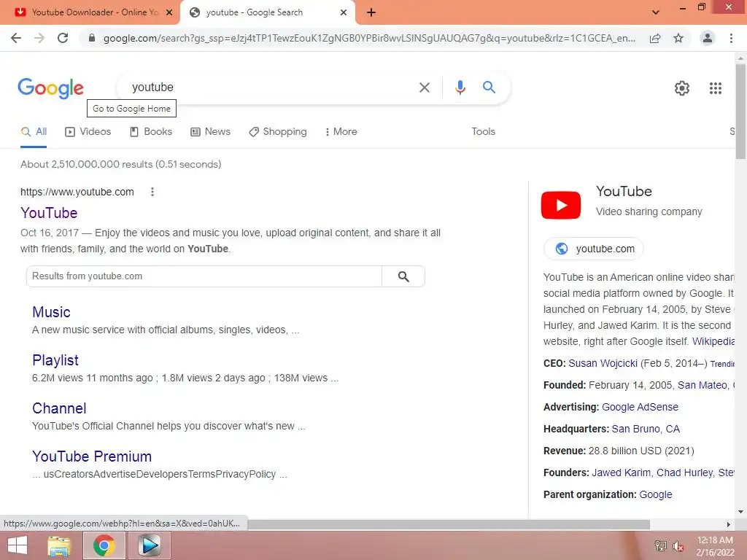This screenshot has height=560, width=747.
Task: Switch to Youtube Downloader tab
Action: tap(89, 12)
